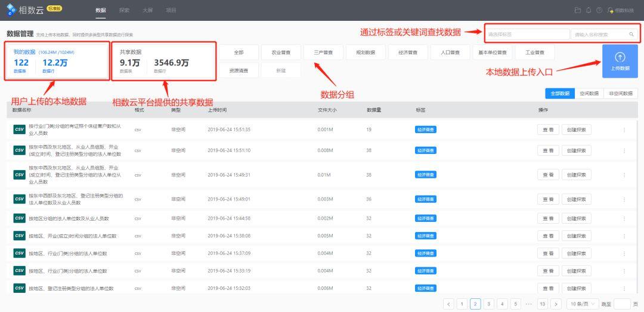
Task: Open more-options dots for row 15:51:10
Action: coord(624,150)
